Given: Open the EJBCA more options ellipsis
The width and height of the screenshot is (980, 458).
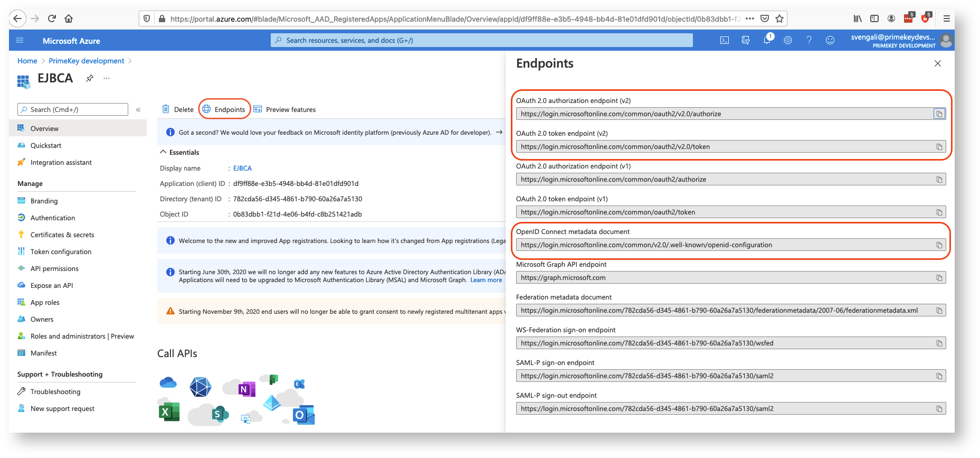Looking at the screenshot, I should click(107, 78).
